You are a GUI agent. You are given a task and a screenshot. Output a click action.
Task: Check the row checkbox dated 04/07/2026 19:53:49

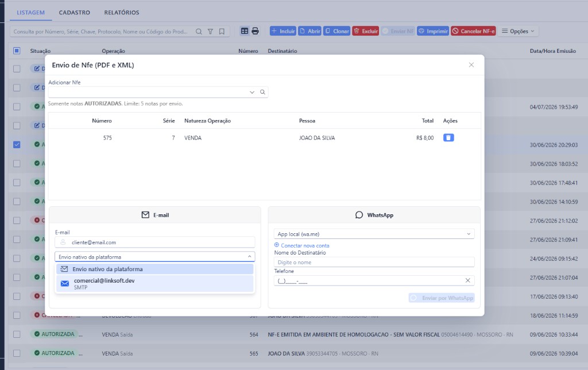coord(17,106)
